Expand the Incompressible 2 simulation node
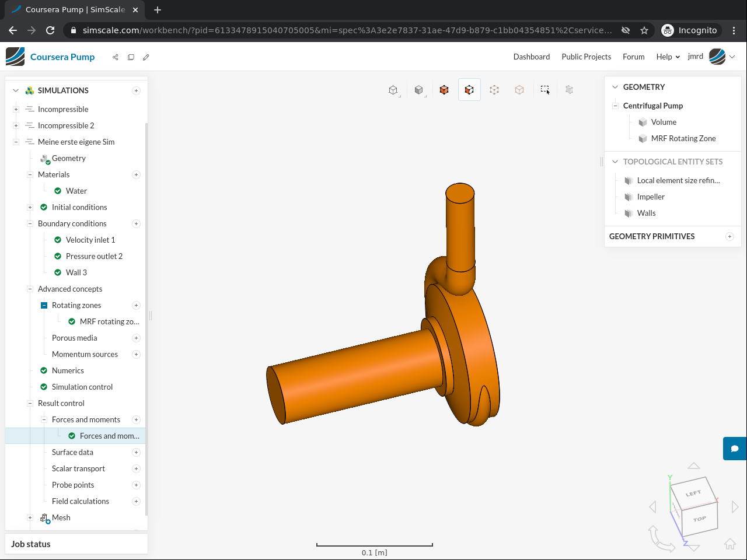The image size is (747, 560). 16,125
